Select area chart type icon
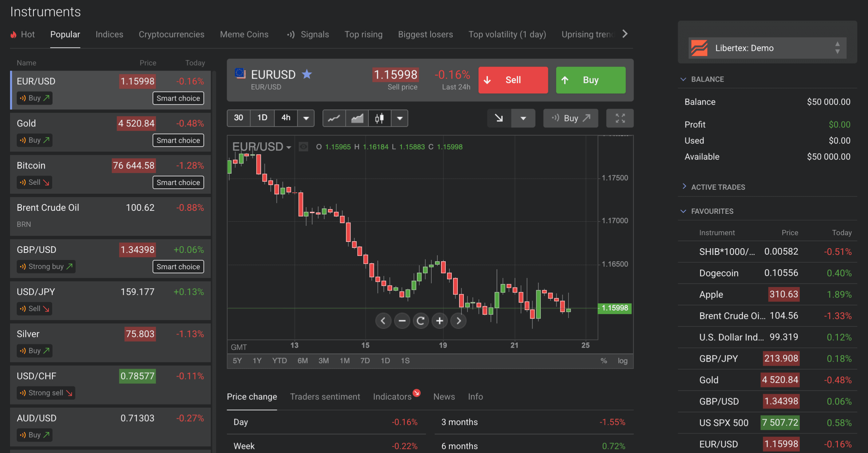This screenshot has height=453, width=868. 357,118
